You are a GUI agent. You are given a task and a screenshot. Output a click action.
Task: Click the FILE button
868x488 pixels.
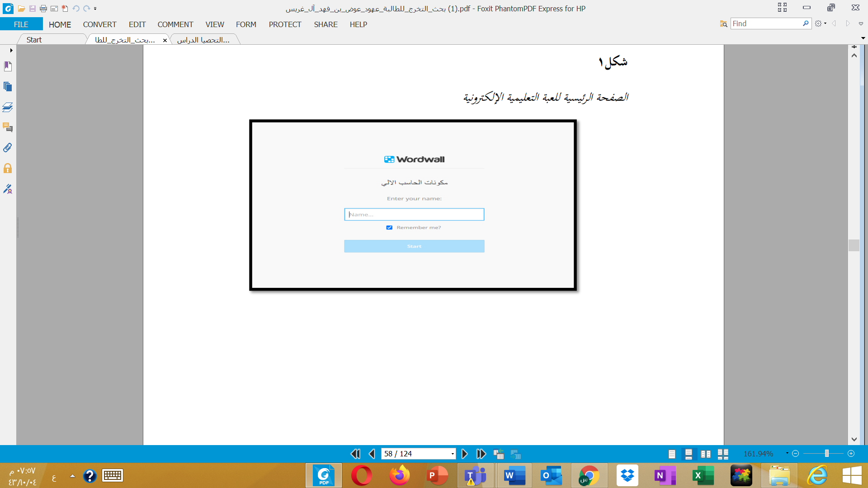point(21,24)
